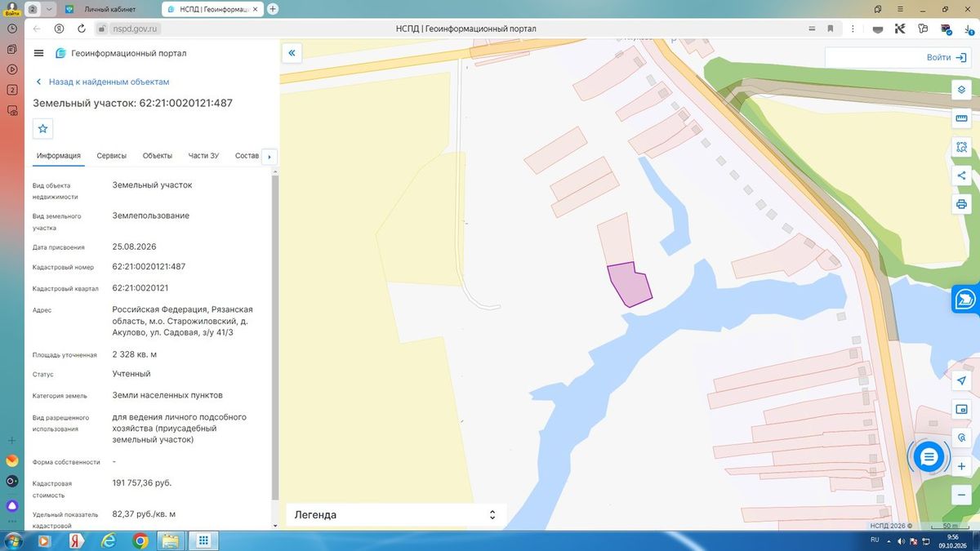The height and width of the screenshot is (551, 980).
Task: Open the hamburger menu of the portal
Action: click(x=38, y=53)
